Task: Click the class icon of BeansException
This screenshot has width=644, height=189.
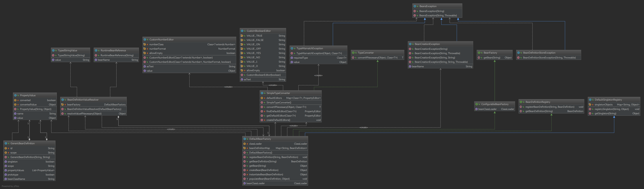Action: tap(415, 6)
